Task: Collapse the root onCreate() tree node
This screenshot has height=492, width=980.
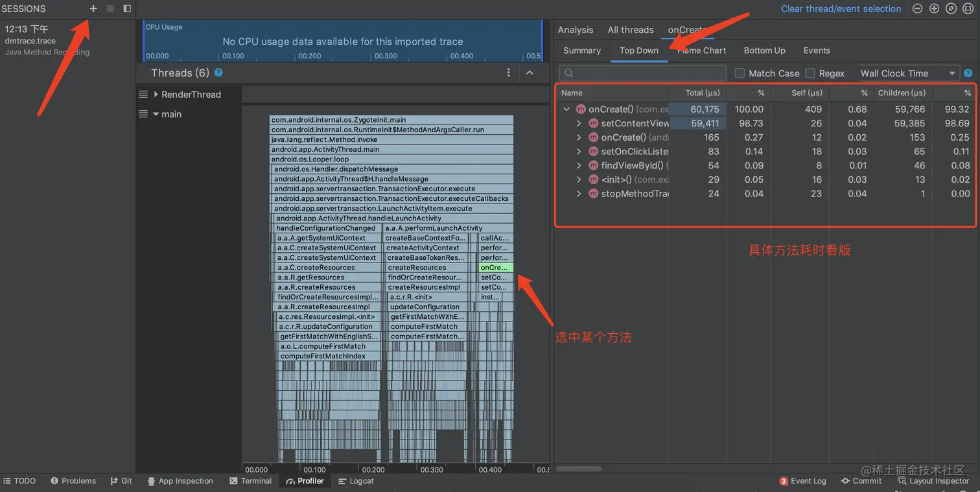Action: 566,110
